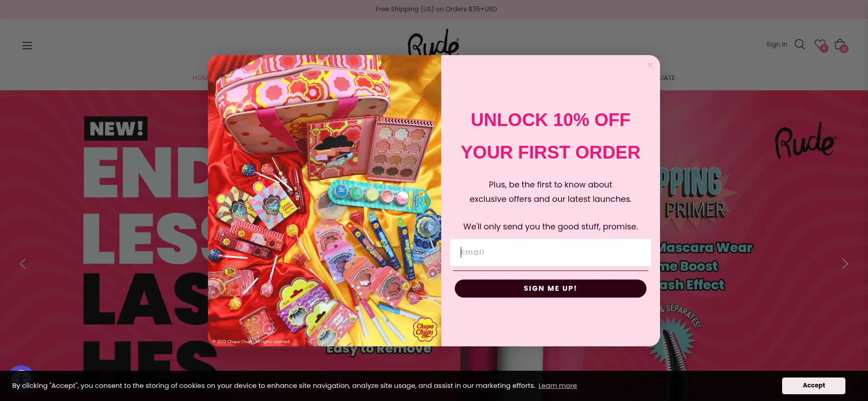This screenshot has width=868, height=401.
Task: Open the Learn more cookie link
Action: (x=557, y=386)
